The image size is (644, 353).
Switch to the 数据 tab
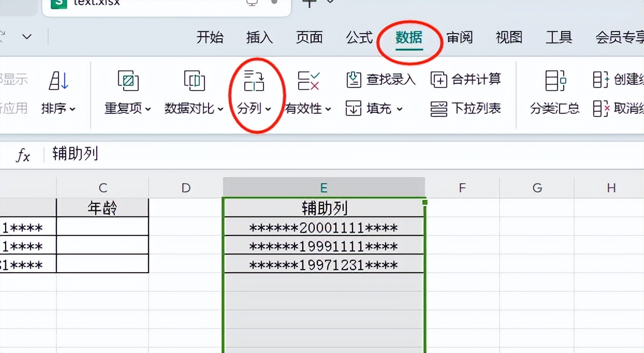point(409,37)
